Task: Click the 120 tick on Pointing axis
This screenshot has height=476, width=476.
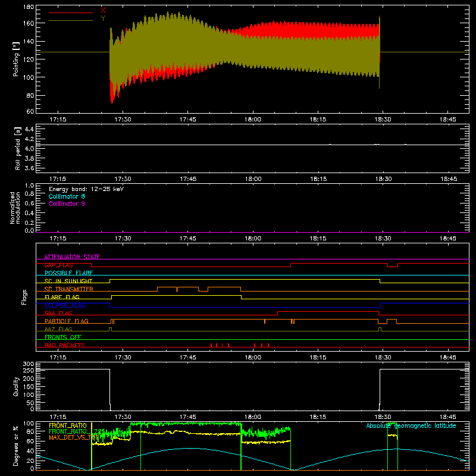Action: [x=29, y=59]
